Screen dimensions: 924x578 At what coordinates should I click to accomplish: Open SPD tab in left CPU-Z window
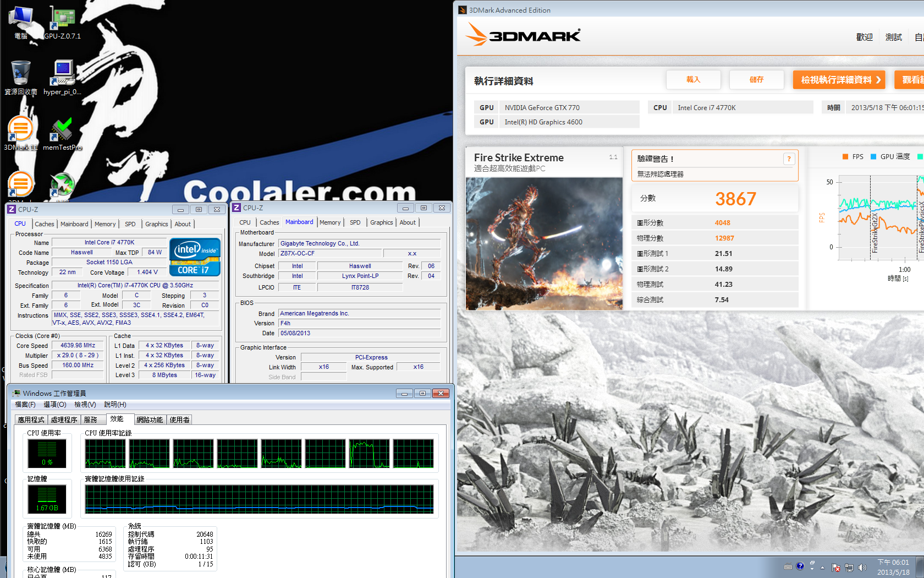(x=130, y=224)
